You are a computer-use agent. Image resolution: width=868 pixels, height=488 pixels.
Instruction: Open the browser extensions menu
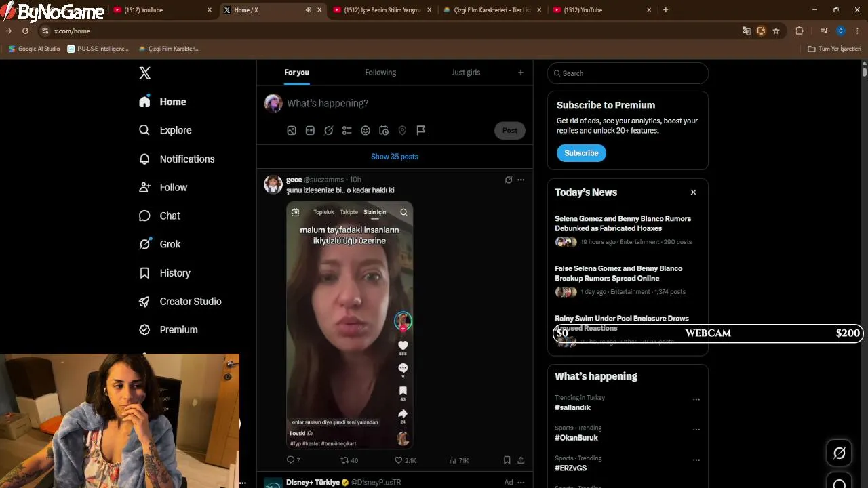tap(800, 30)
